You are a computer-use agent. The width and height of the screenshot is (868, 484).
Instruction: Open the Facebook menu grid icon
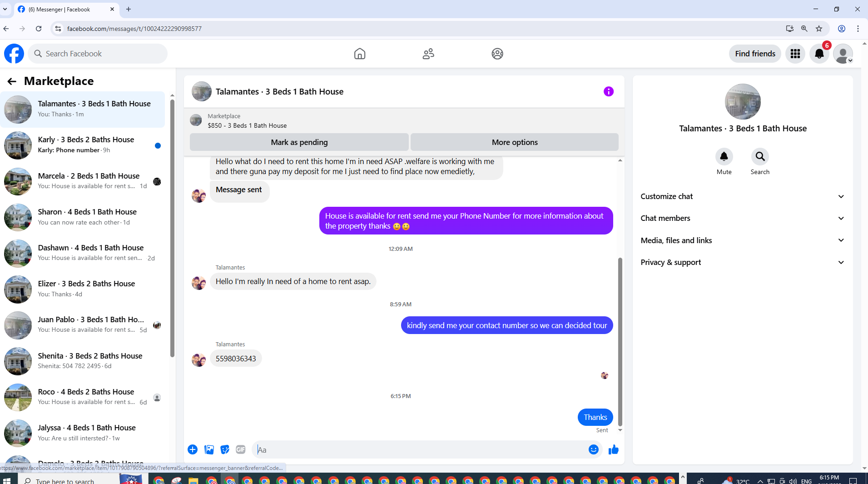(x=795, y=54)
